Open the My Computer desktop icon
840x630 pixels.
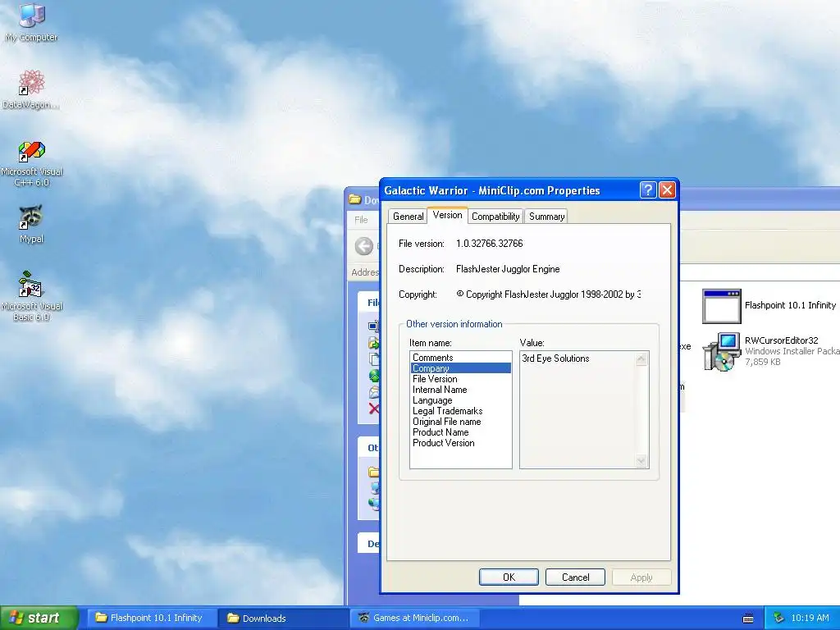pos(32,22)
